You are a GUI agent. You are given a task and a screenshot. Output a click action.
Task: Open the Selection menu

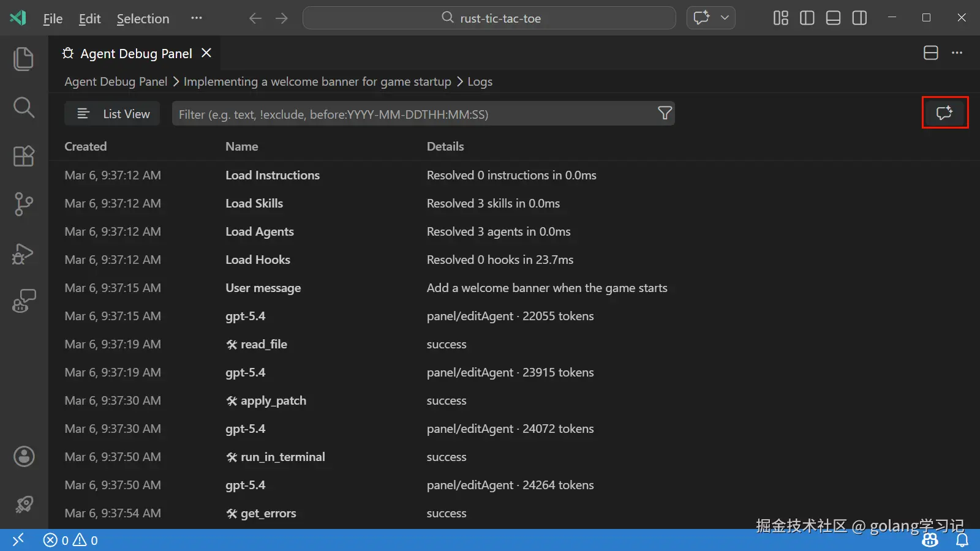(143, 19)
